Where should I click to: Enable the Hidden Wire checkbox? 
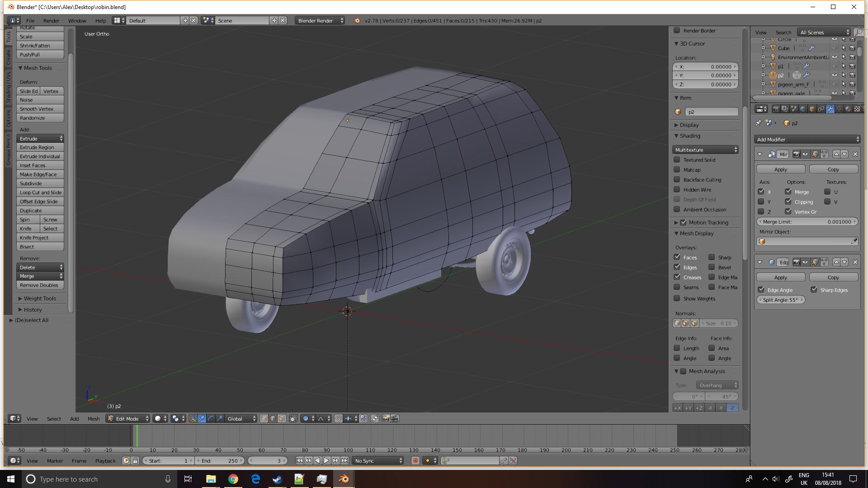click(x=677, y=189)
